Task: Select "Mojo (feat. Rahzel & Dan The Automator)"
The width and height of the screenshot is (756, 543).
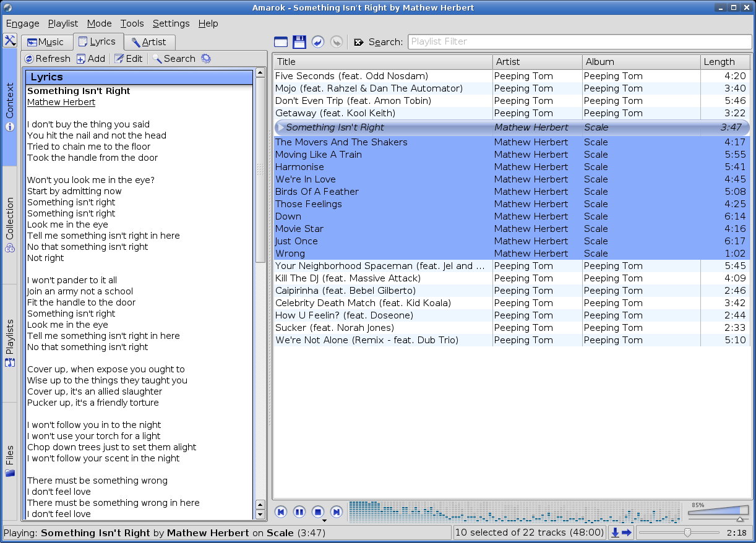Action: (512, 88)
